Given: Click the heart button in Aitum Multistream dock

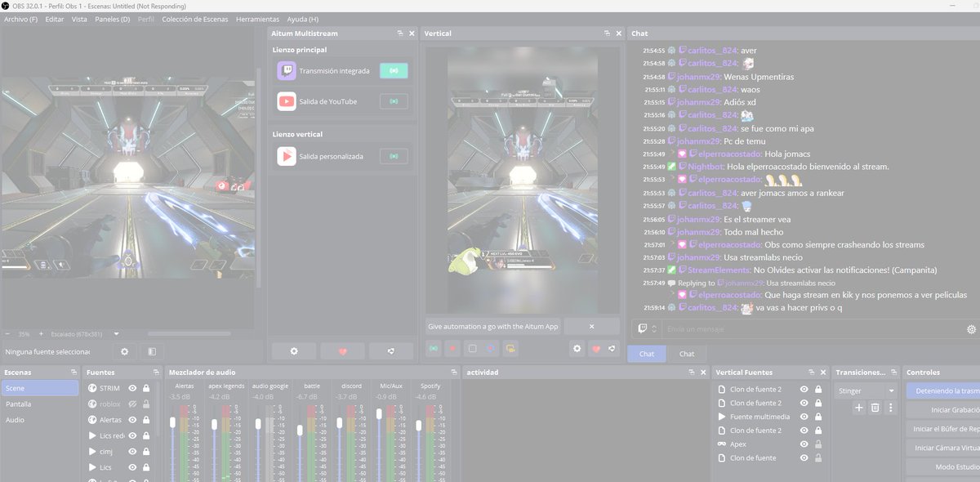Looking at the screenshot, I should coord(342,351).
